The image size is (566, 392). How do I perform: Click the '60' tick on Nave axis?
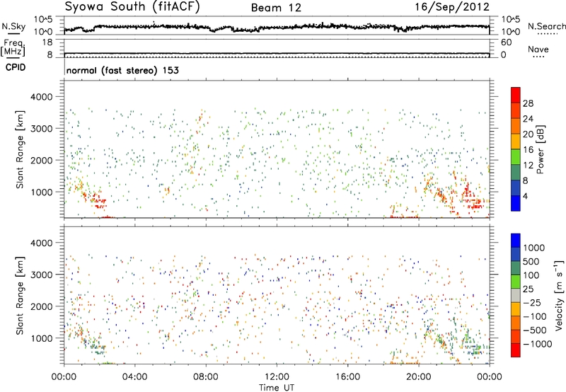coord(506,42)
